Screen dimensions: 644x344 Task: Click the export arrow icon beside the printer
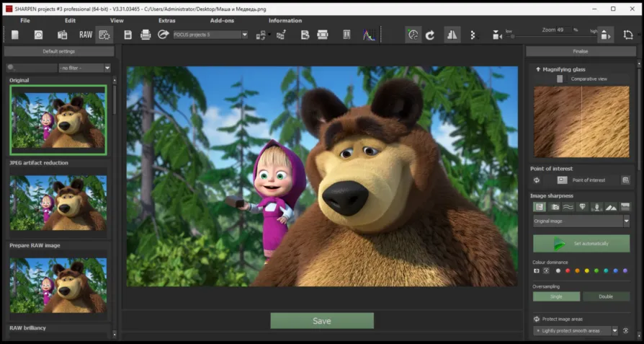(x=164, y=35)
